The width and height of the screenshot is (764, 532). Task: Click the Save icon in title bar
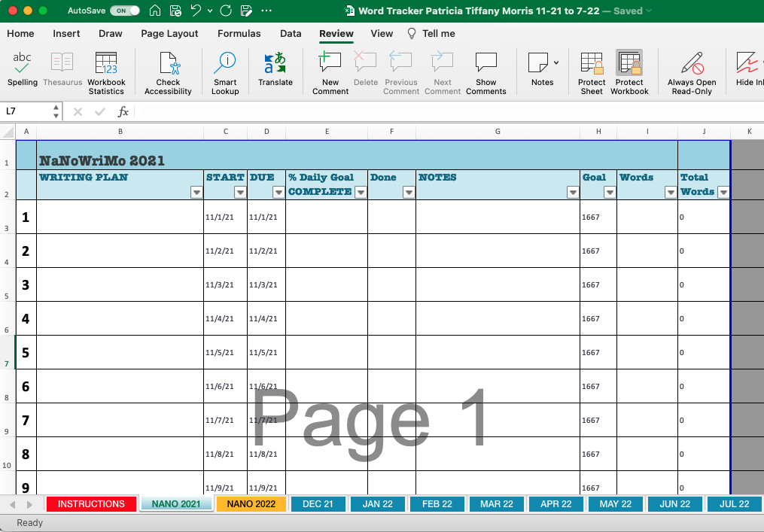(x=175, y=11)
